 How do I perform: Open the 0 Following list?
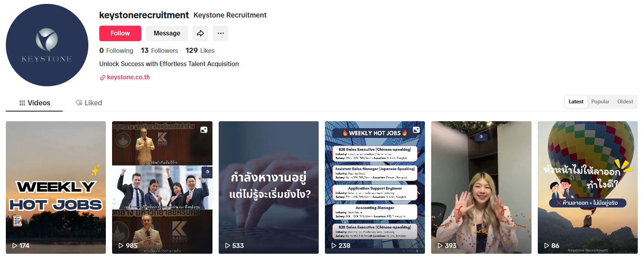[116, 51]
